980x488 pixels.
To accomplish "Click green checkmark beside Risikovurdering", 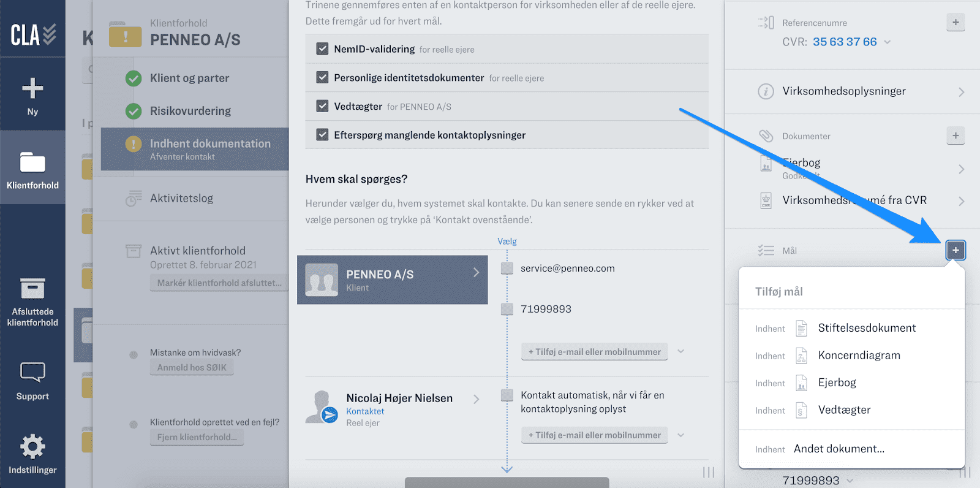I will 134,111.
